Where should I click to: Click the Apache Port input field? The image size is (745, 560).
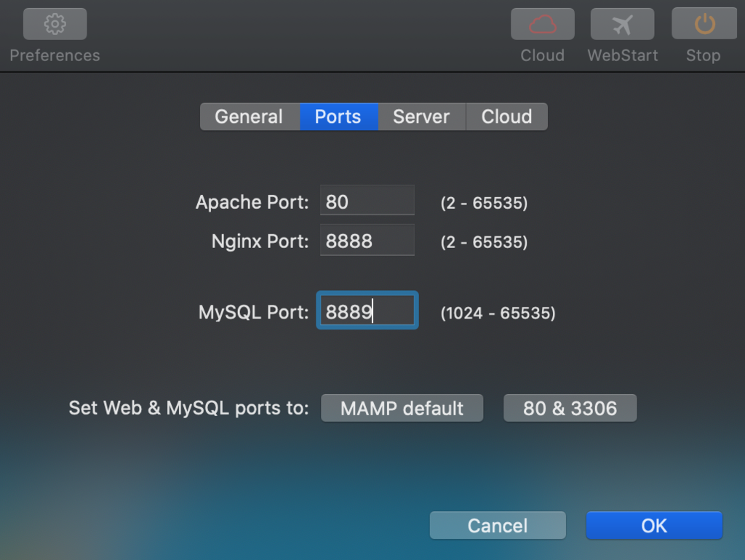coord(367,201)
